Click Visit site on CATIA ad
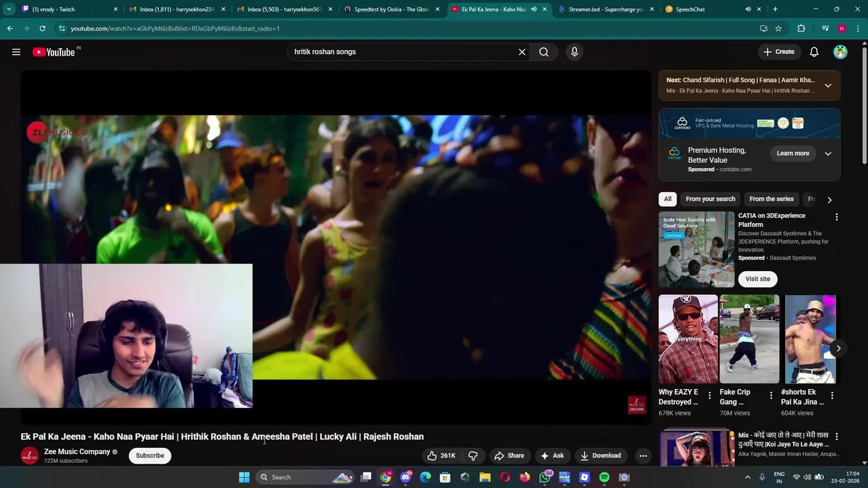The image size is (868, 488). pyautogui.click(x=757, y=279)
